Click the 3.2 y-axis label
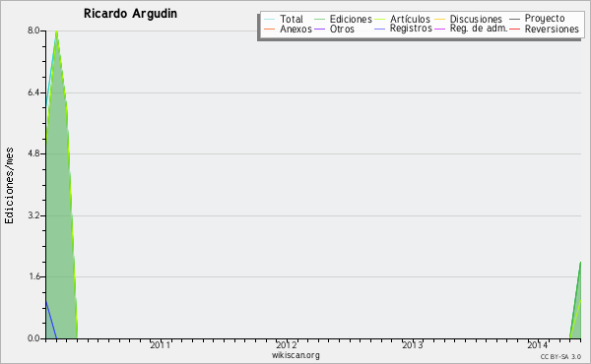 point(33,215)
